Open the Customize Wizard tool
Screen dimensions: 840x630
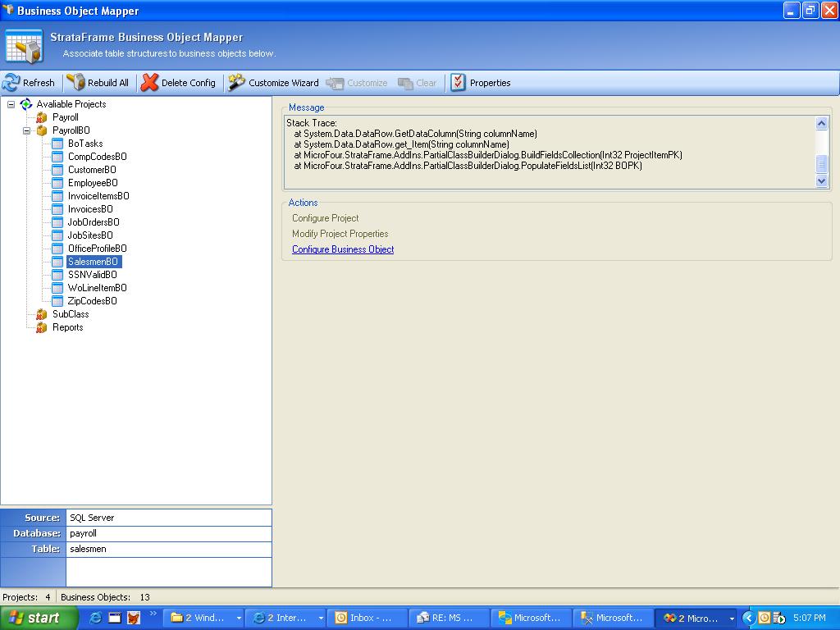(x=274, y=83)
